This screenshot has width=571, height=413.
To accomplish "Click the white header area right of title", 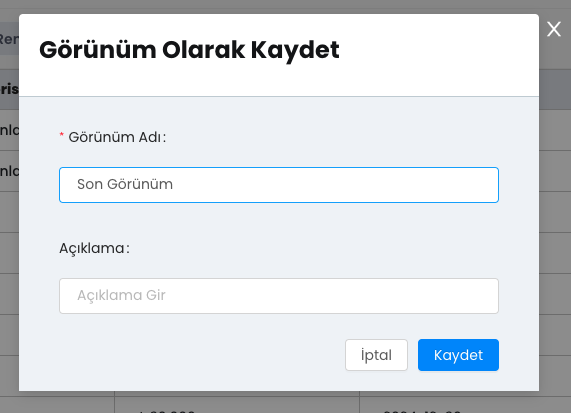I will tap(437, 50).
